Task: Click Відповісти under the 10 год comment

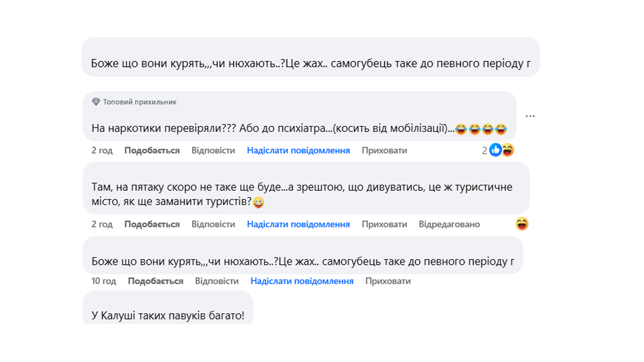Action: click(x=217, y=281)
